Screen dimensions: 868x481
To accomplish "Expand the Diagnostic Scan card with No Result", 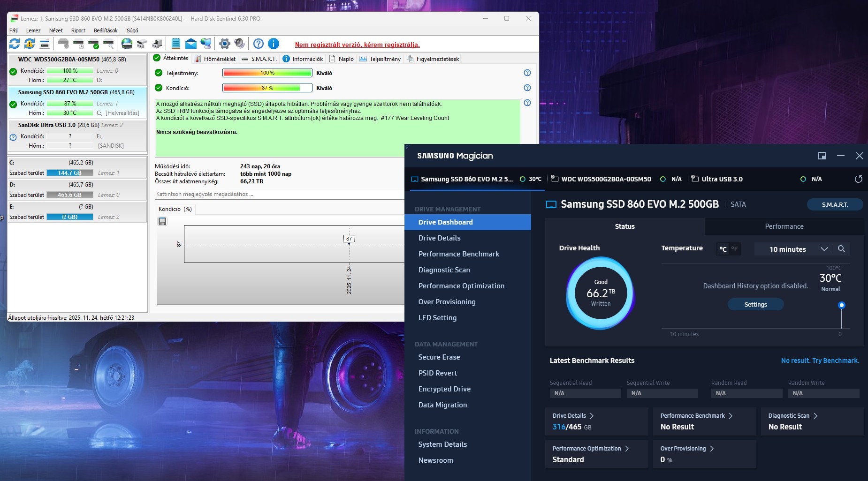I will click(812, 421).
